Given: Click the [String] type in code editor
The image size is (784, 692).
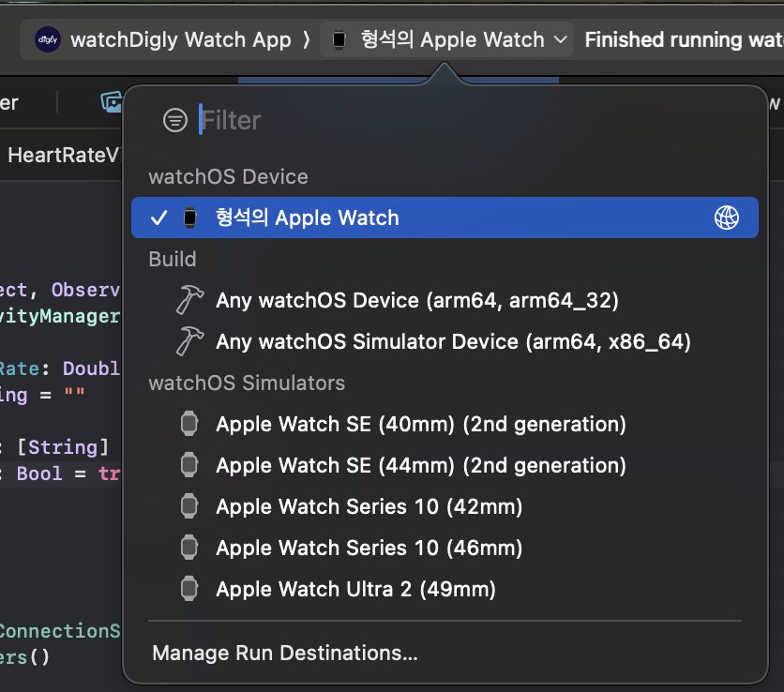Looking at the screenshot, I should (63, 447).
